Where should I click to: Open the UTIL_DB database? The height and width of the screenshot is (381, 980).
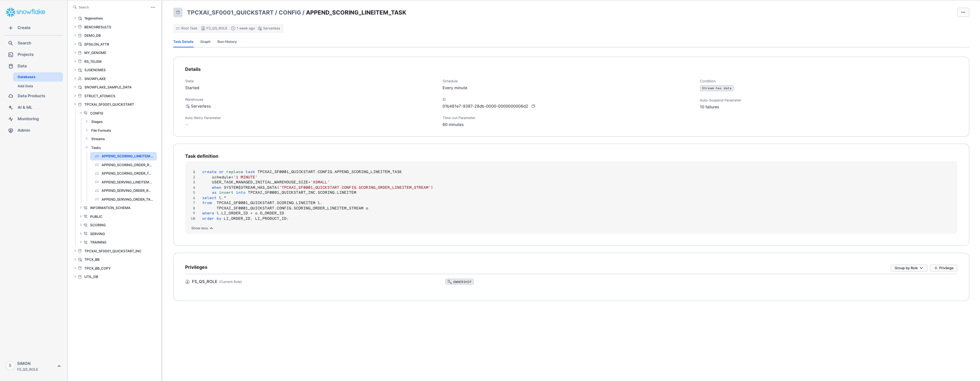point(91,277)
